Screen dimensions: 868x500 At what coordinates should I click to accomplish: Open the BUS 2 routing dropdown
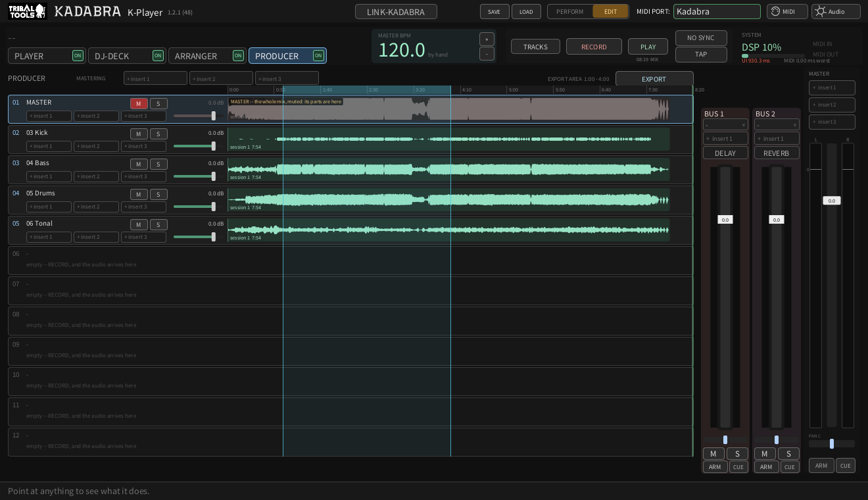(777, 124)
